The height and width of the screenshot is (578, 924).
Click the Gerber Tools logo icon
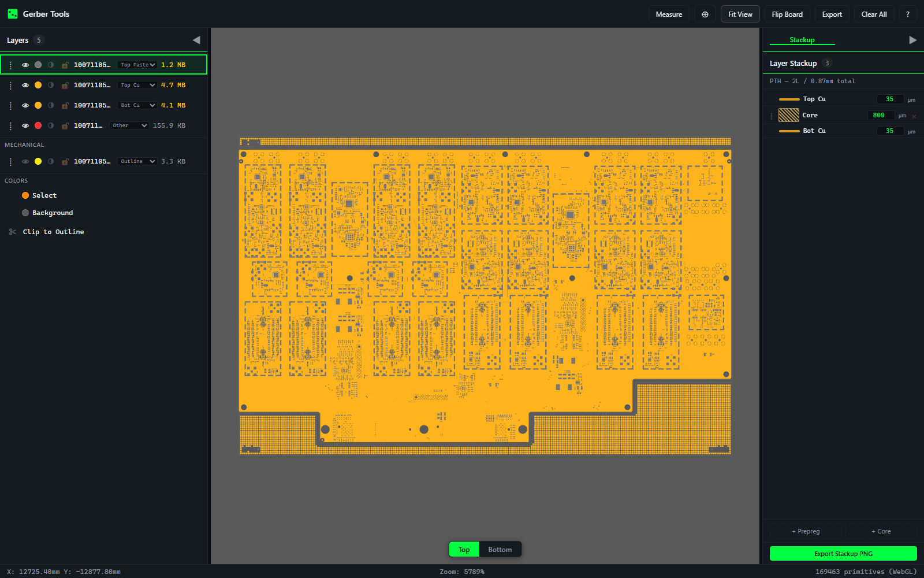tap(12, 14)
